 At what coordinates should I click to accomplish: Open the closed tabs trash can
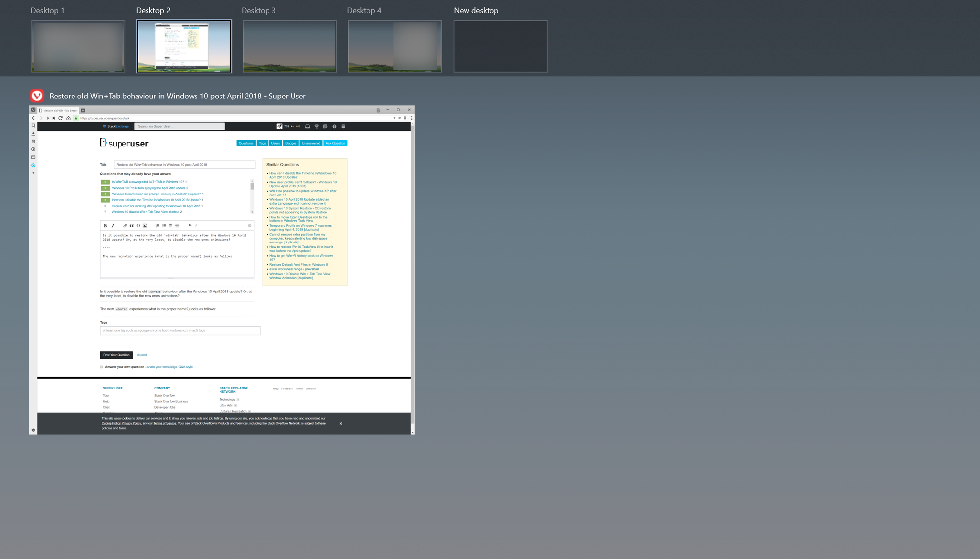378,110
